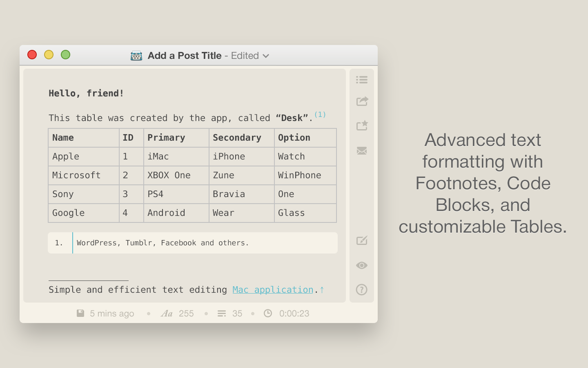Select the Option table header cell
This screenshot has height=368, width=588.
[305, 138]
